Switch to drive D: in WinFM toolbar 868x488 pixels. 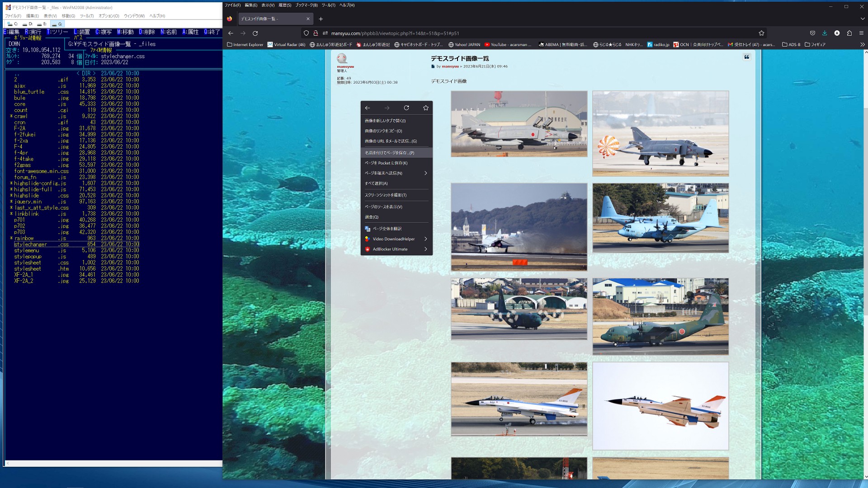tap(28, 24)
